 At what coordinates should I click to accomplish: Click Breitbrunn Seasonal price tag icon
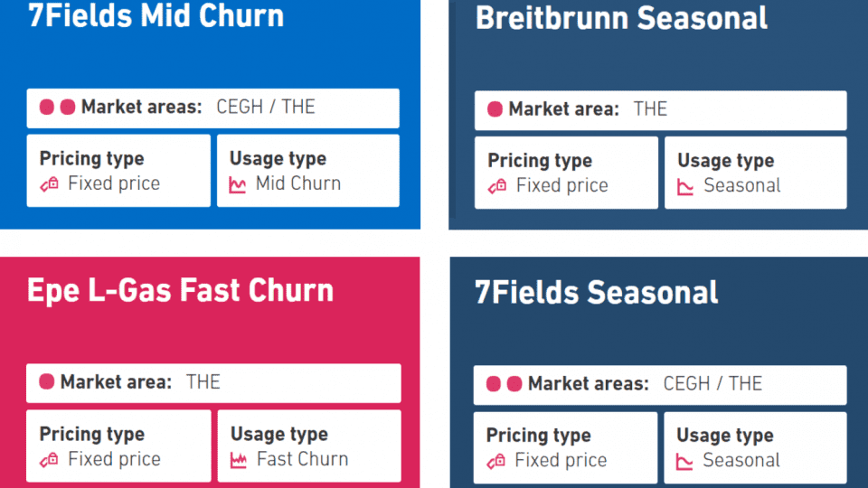coord(497,186)
